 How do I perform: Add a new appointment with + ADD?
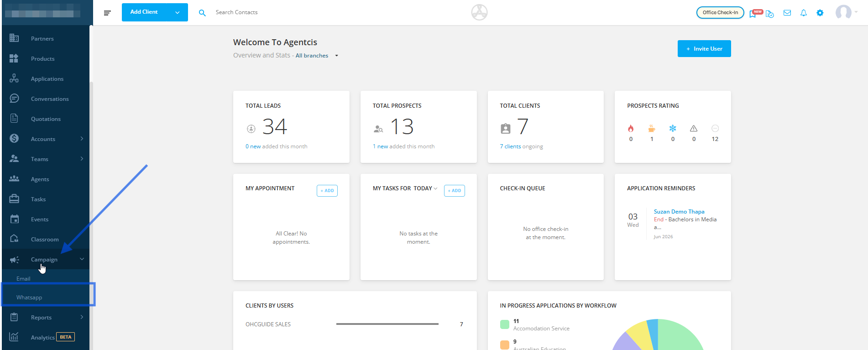click(327, 191)
